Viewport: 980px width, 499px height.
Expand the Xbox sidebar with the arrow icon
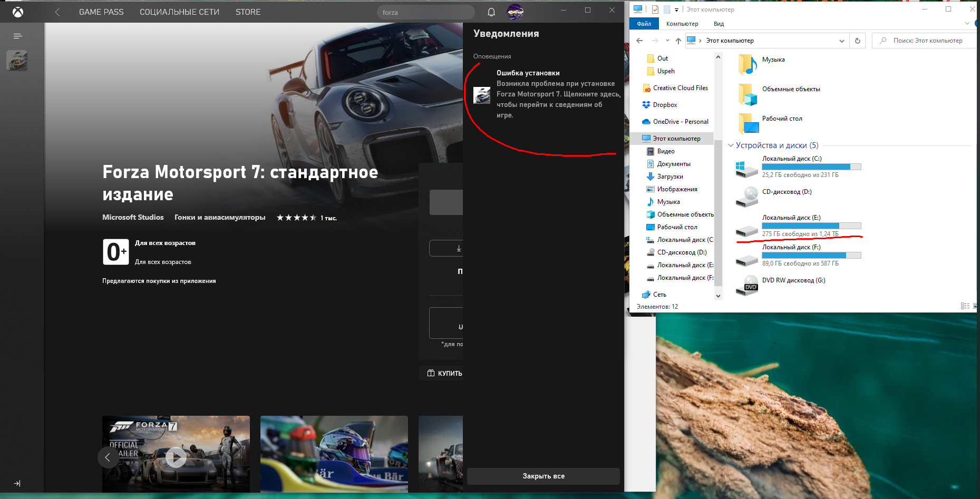coord(17,483)
